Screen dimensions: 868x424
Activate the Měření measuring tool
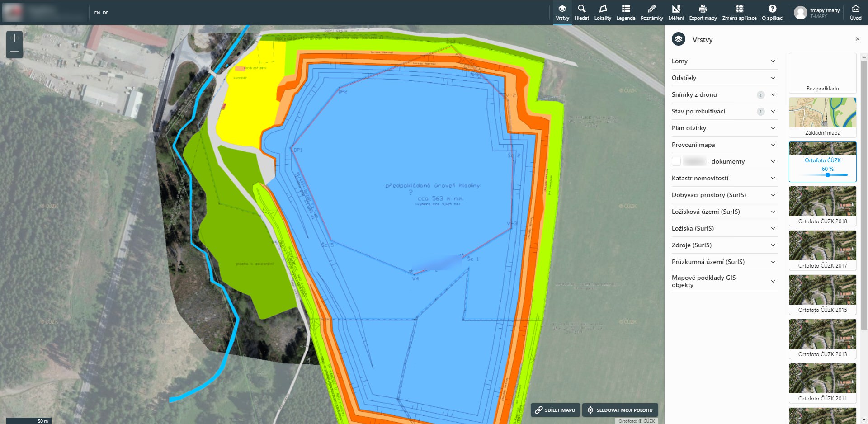point(676,13)
